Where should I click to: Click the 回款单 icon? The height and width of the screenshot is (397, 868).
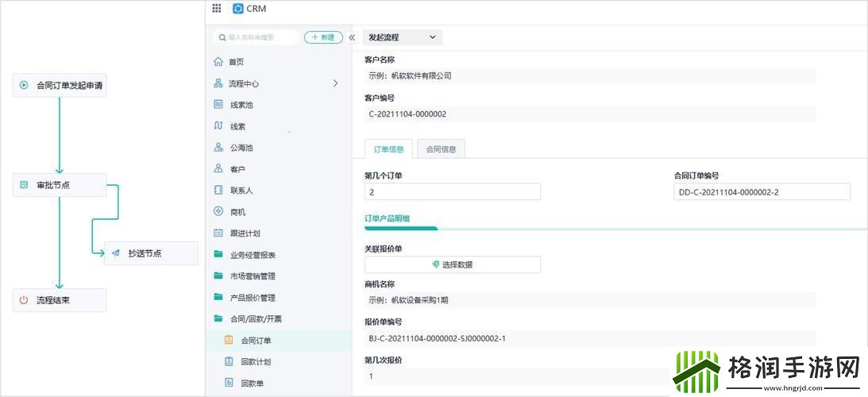[x=229, y=383]
